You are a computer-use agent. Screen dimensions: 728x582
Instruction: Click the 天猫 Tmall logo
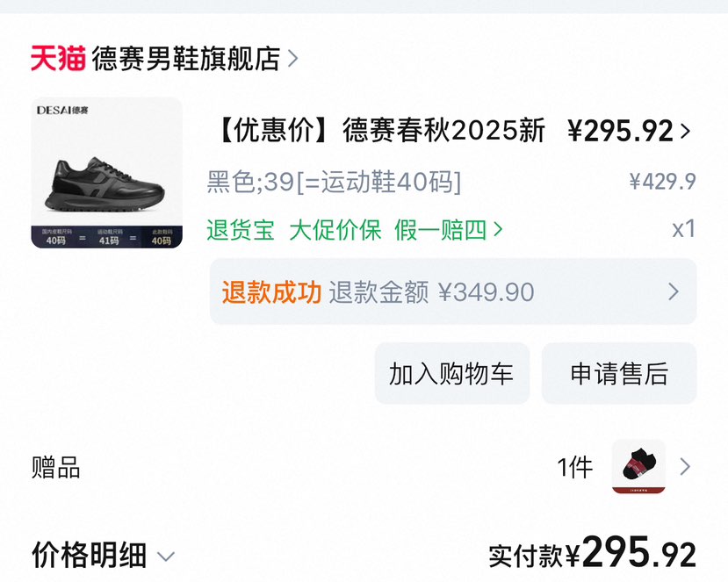point(58,59)
